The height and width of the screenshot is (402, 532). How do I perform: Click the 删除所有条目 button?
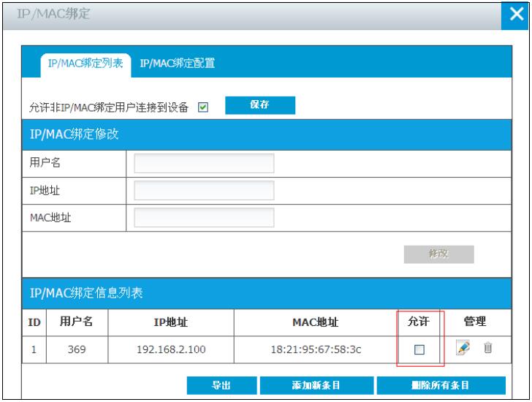pyautogui.click(x=441, y=386)
